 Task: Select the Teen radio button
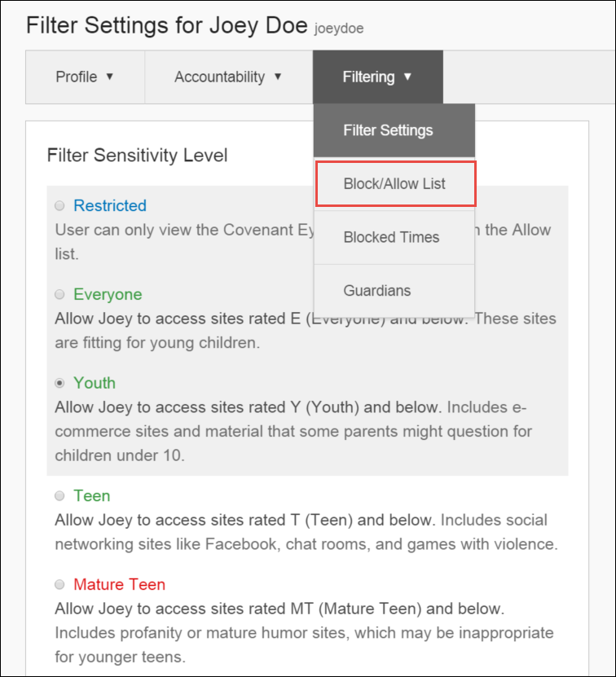coord(59,495)
